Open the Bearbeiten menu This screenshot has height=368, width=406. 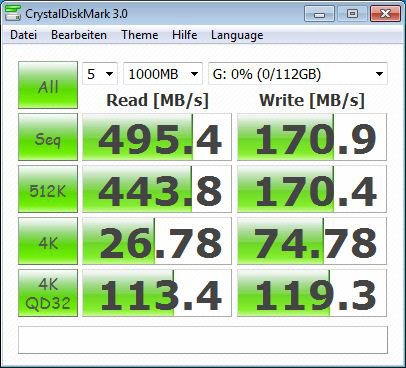(79, 35)
